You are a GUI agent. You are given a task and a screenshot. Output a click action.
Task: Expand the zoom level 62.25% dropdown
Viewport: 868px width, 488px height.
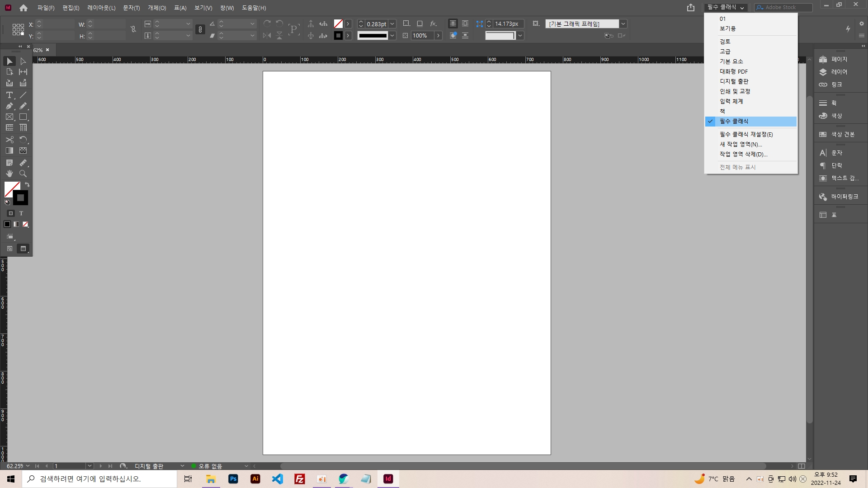pyautogui.click(x=28, y=466)
